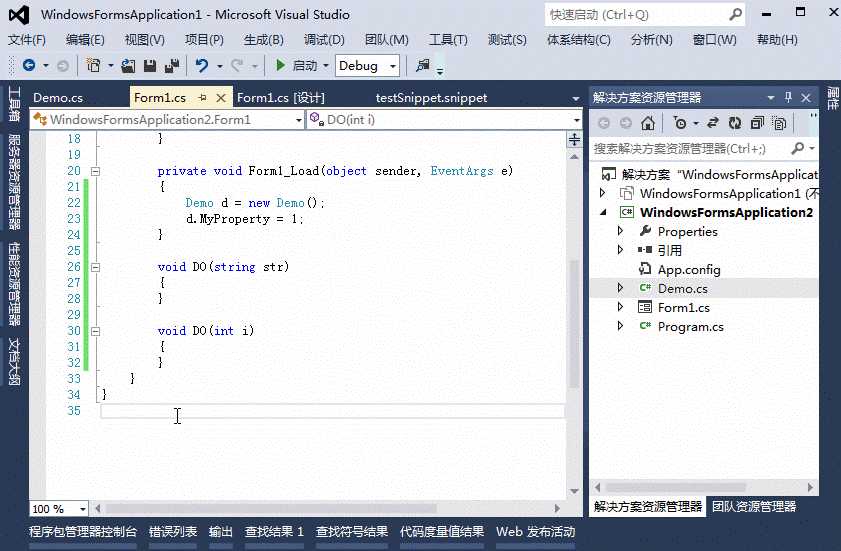Screen dimensions: 841x551
Task: Open the 工具(T) menu
Action: pos(448,40)
